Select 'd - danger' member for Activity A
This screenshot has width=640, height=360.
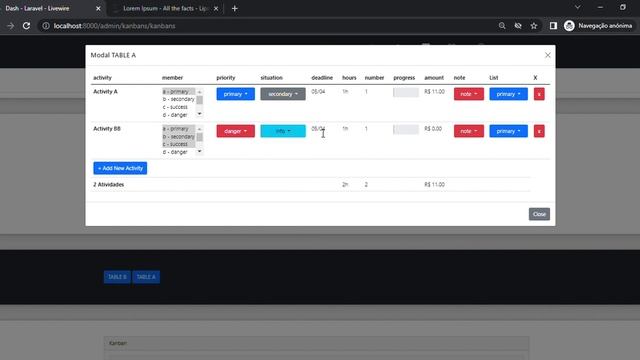[179, 115]
